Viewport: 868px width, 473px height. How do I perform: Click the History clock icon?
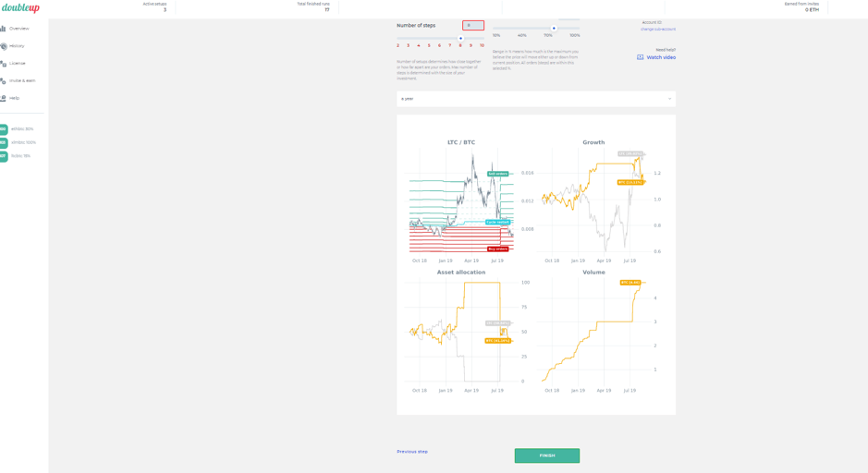[x=4, y=46]
